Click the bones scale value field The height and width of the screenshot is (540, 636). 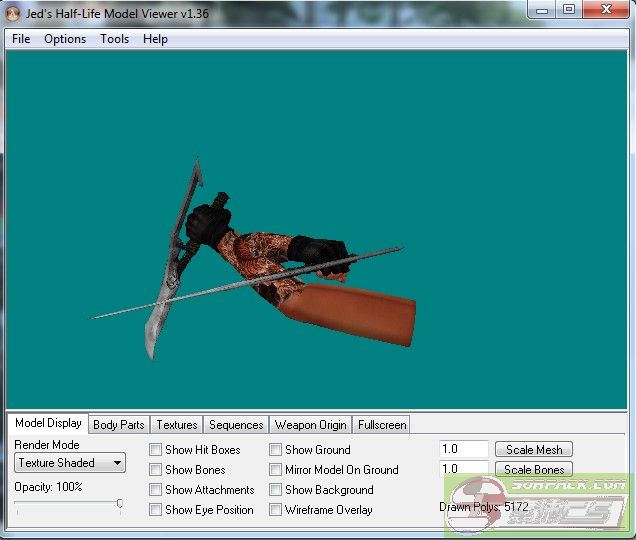click(464, 469)
